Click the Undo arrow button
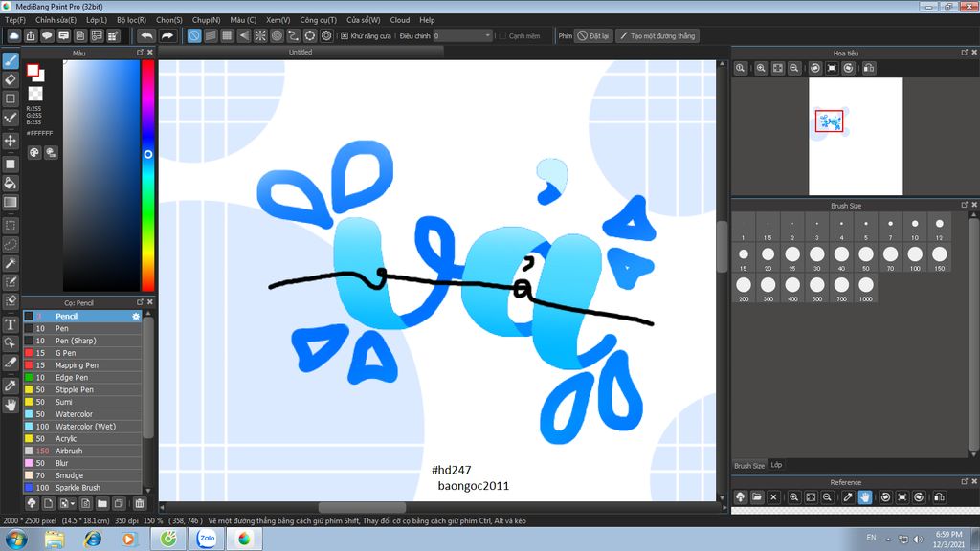The width and height of the screenshot is (980, 551). point(146,35)
